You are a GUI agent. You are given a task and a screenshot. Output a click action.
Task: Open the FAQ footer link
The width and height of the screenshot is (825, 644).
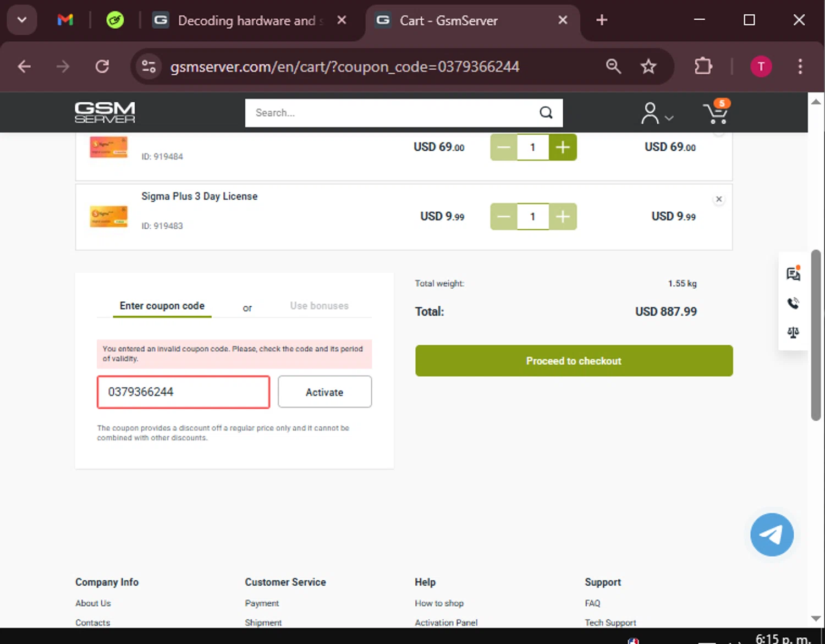[x=592, y=603]
